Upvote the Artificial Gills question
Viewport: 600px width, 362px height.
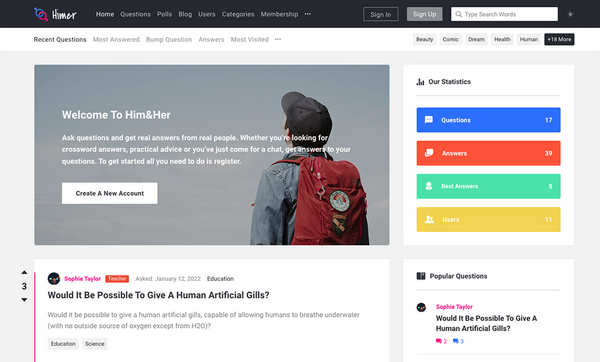pyautogui.click(x=24, y=272)
